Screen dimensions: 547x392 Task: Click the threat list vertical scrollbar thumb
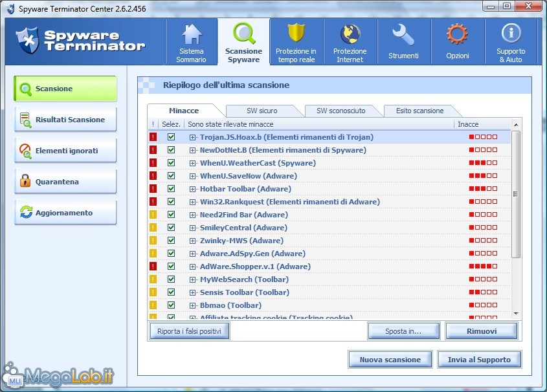click(x=516, y=194)
